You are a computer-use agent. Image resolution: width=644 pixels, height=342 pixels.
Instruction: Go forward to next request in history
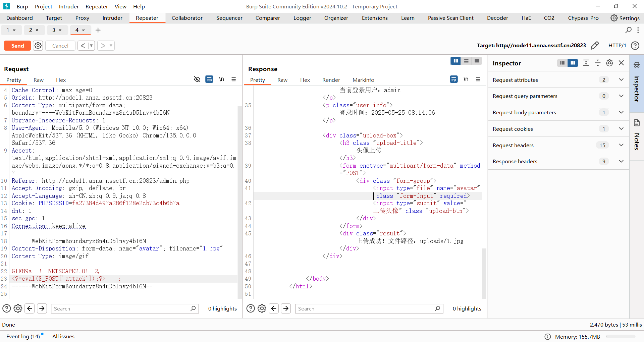pos(103,46)
